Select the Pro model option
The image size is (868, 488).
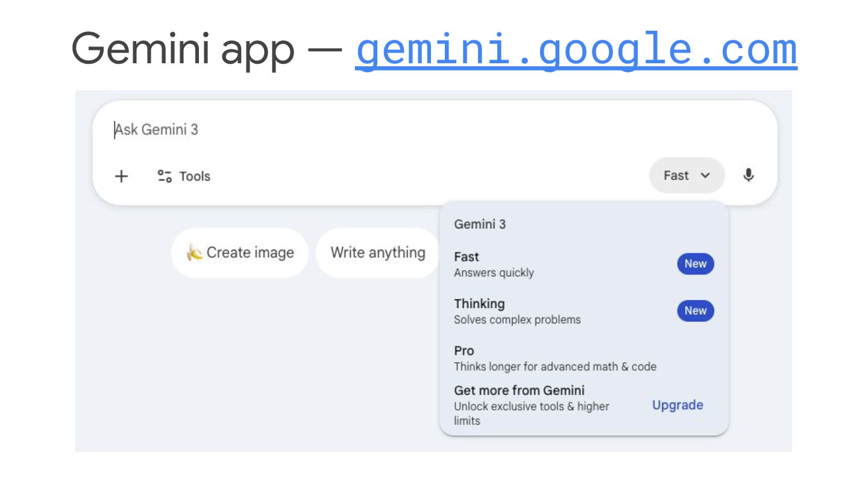(x=583, y=358)
